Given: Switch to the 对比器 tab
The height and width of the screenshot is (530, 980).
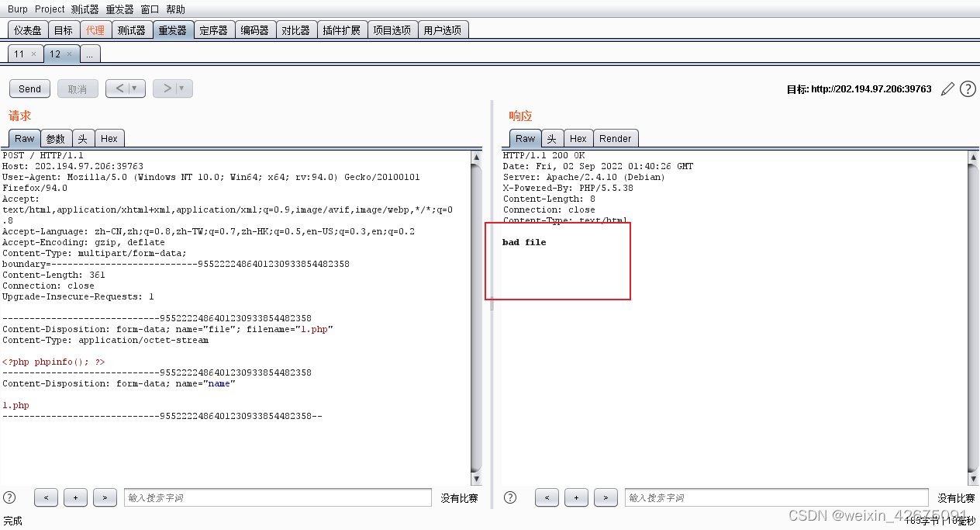Looking at the screenshot, I should pos(296,30).
